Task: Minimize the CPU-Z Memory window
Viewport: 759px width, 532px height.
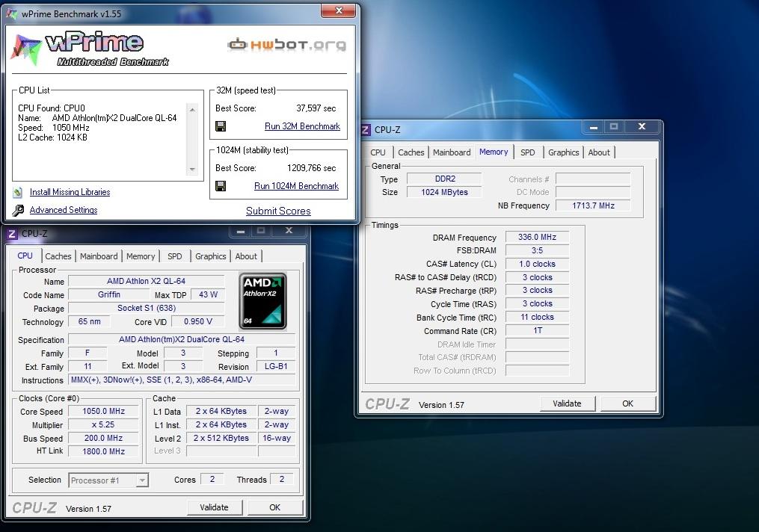Action: [x=594, y=127]
